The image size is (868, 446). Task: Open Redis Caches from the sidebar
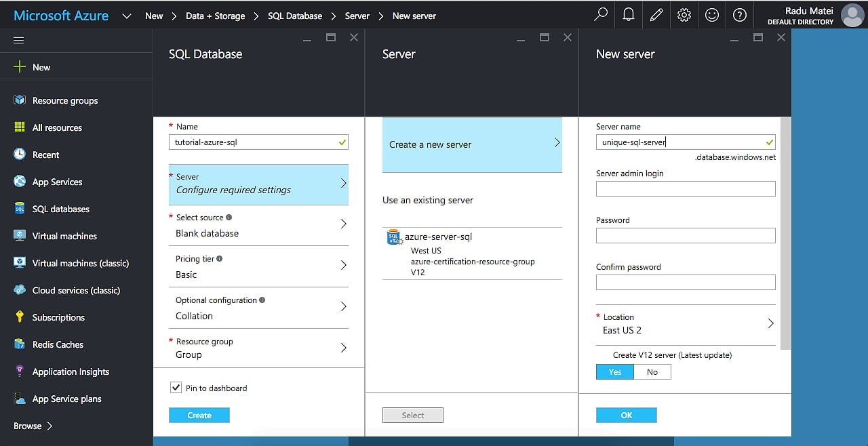pyautogui.click(x=57, y=344)
